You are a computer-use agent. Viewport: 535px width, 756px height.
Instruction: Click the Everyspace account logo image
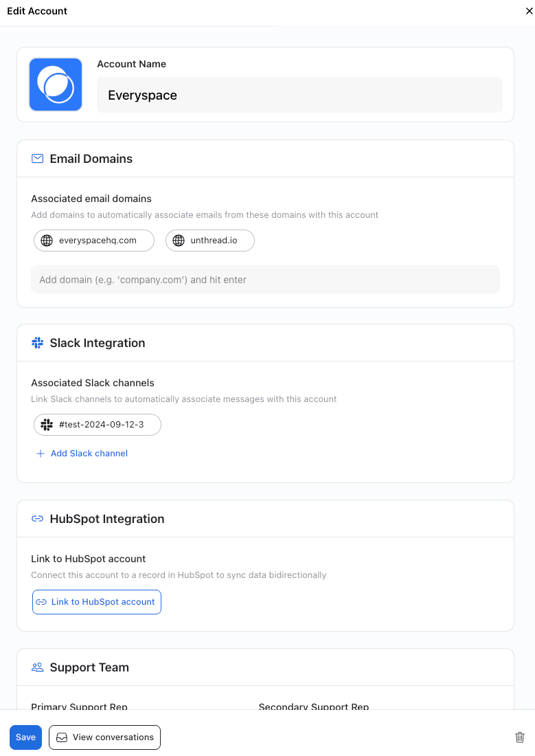pyautogui.click(x=56, y=85)
